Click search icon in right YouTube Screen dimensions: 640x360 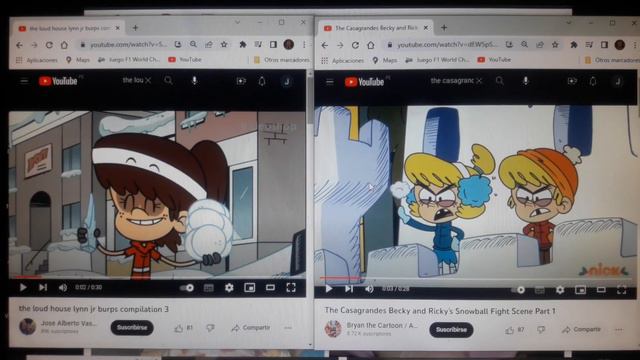coord(500,81)
